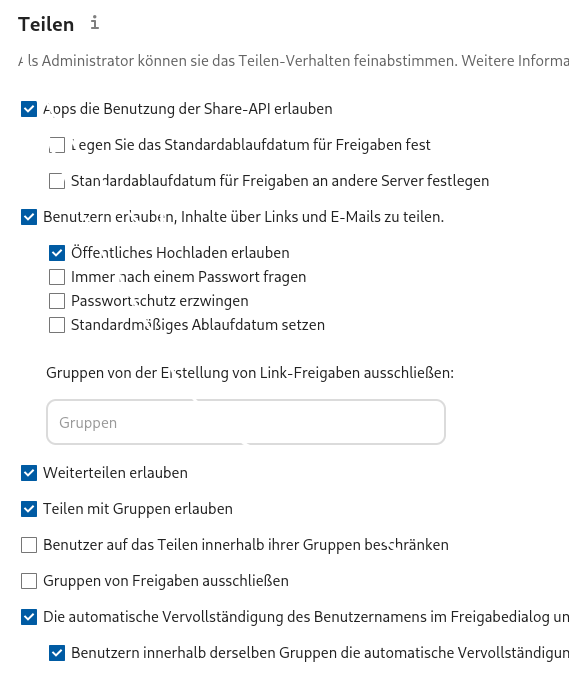Click the Weiterteilen erlauben label text
This screenshot has height=680, width=569.
(115, 473)
